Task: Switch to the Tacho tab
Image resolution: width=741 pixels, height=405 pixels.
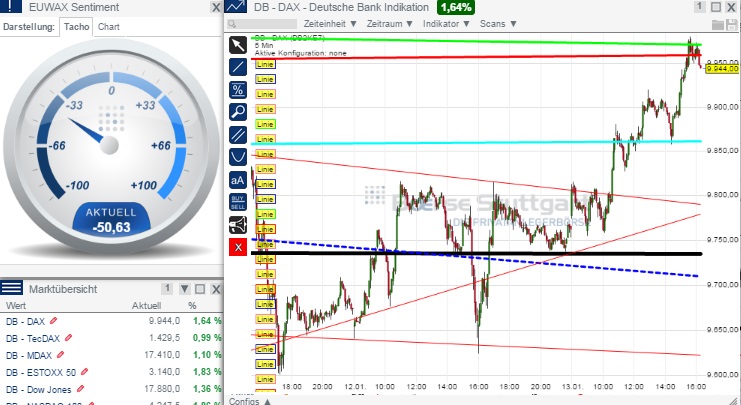Action: click(76, 27)
